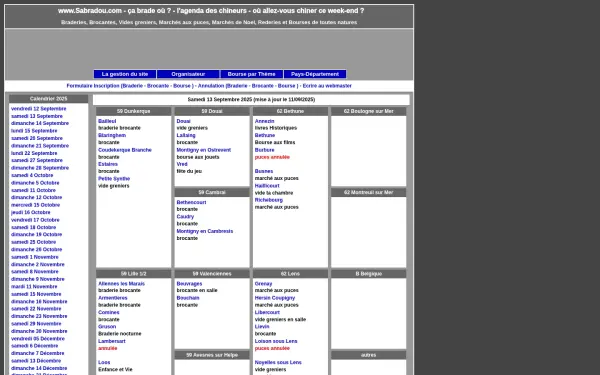View Beuvrages event
The width and height of the screenshot is (600, 375).
tap(189, 284)
